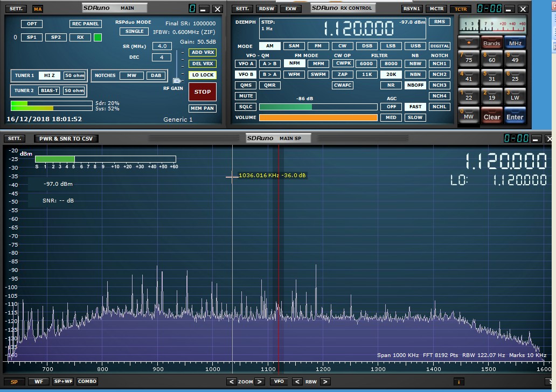Open the OPT options menu

[32, 24]
